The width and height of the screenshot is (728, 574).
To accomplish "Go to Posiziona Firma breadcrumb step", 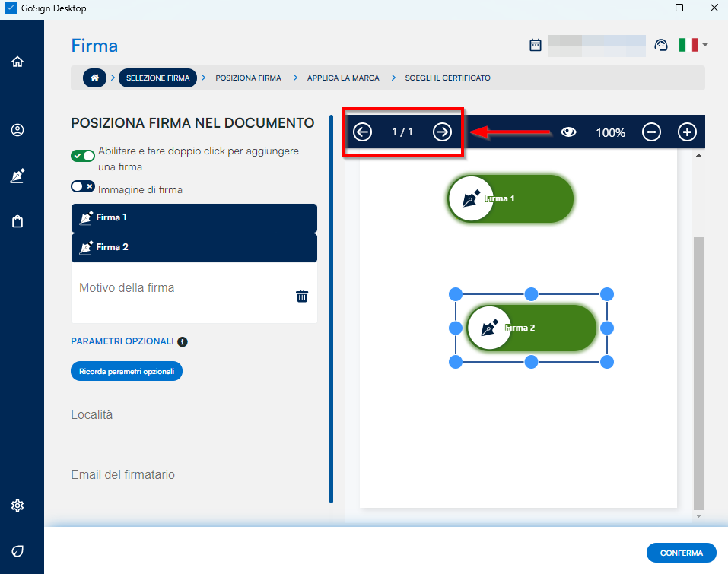I will (x=248, y=78).
